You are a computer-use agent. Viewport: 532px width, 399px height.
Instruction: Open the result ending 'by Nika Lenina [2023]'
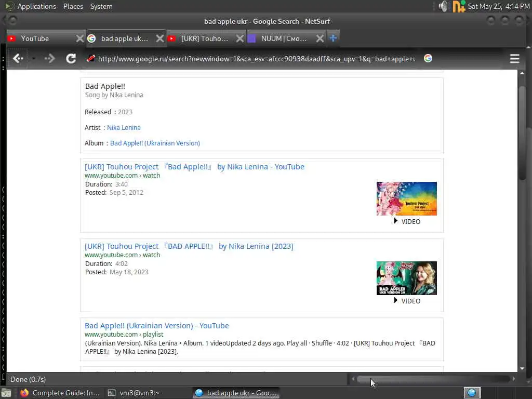click(189, 246)
